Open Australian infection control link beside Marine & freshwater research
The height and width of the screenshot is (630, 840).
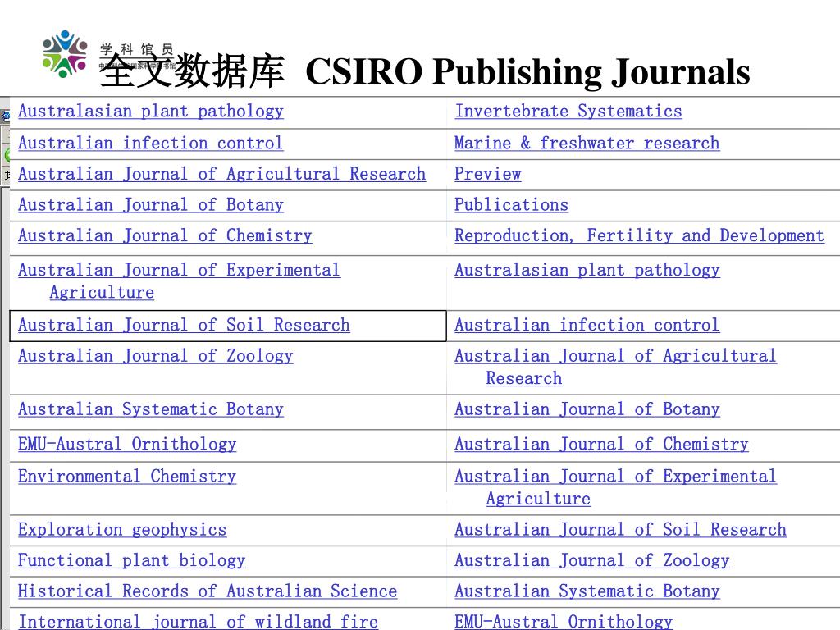[x=151, y=143]
